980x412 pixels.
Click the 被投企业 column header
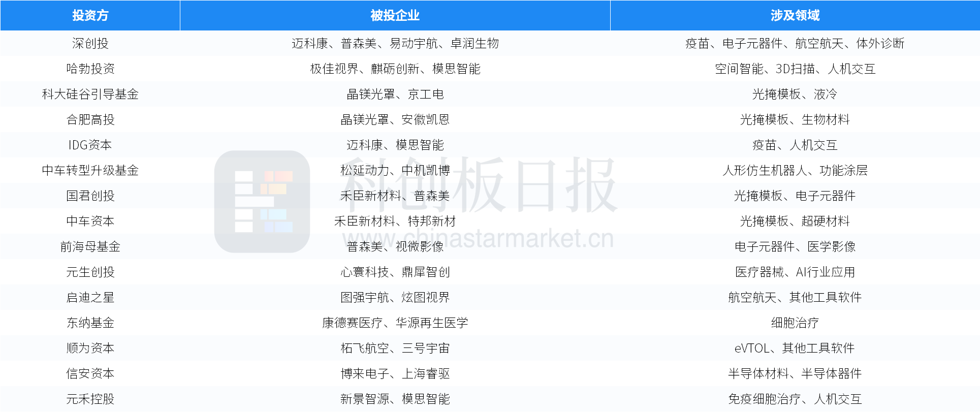pos(395,16)
